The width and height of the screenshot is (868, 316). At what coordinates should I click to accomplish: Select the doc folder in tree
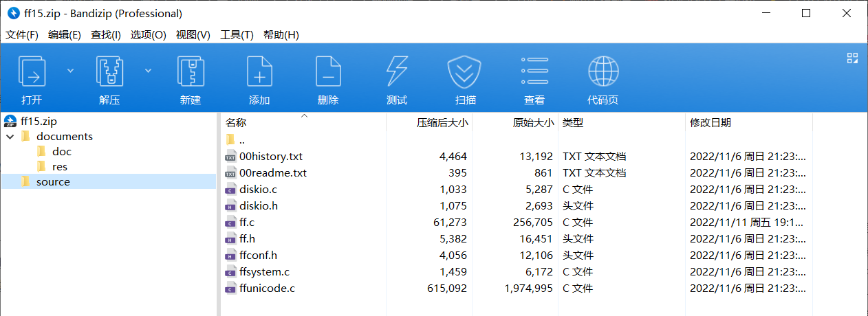(x=62, y=151)
